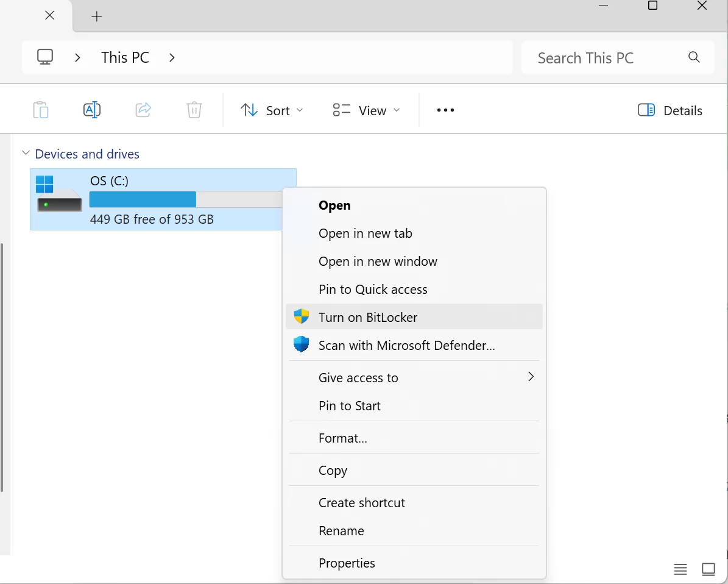Click the search magnifier icon
This screenshot has width=728, height=584.
694,57
